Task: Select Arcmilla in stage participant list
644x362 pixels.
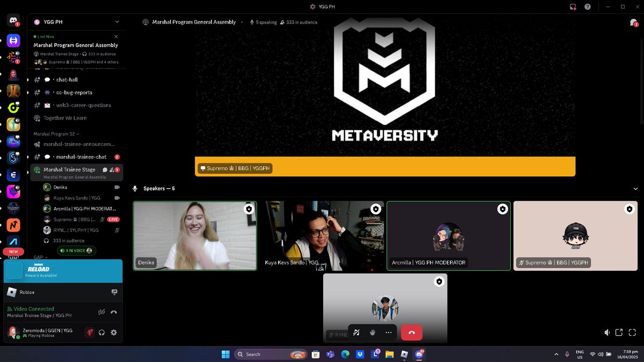Action: click(82, 209)
